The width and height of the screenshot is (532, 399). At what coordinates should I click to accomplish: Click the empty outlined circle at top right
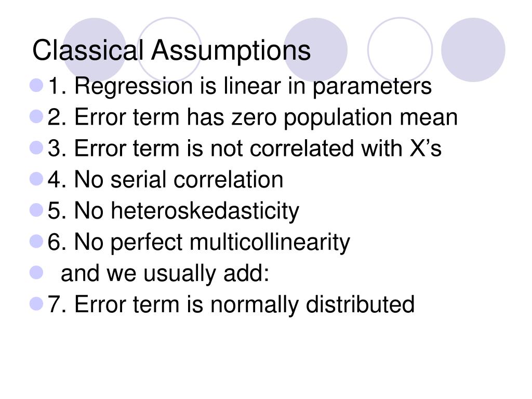400,49
